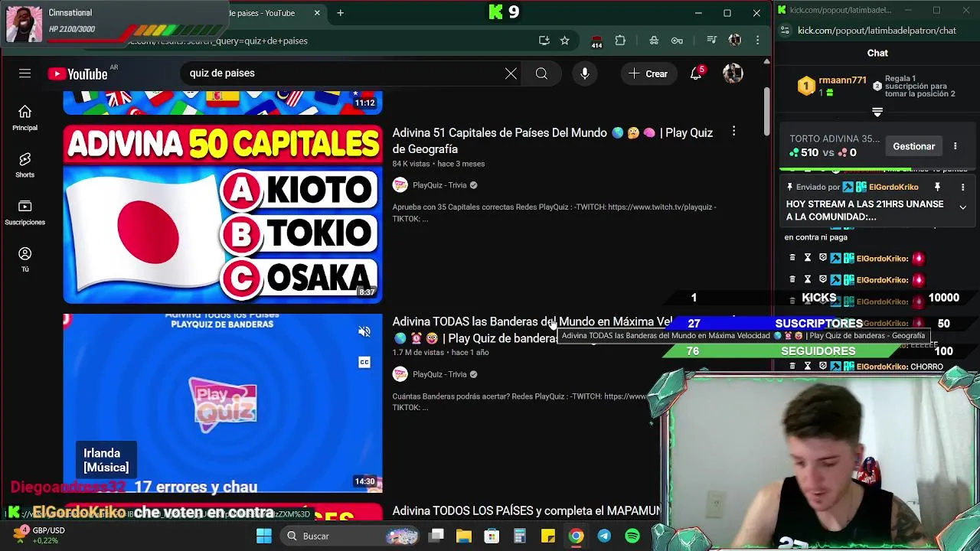Go to YouTube home via logo
This screenshot has width=980, height=551.
(x=77, y=73)
